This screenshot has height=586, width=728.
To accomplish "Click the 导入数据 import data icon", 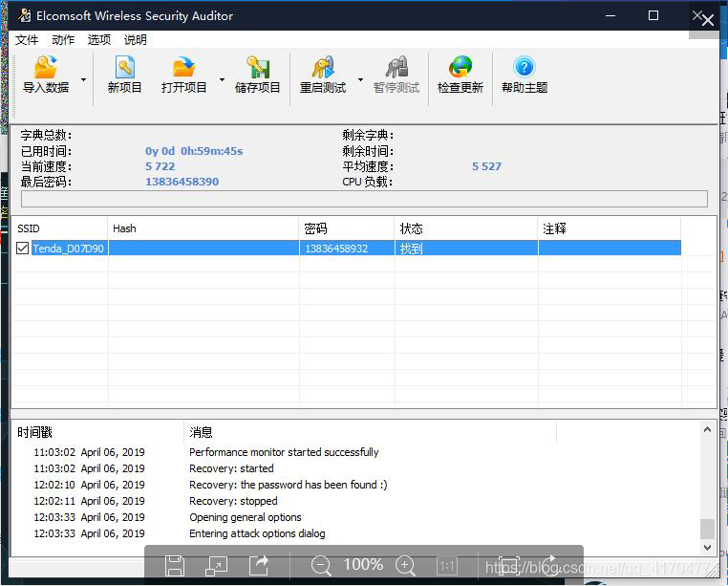I will pos(46,76).
